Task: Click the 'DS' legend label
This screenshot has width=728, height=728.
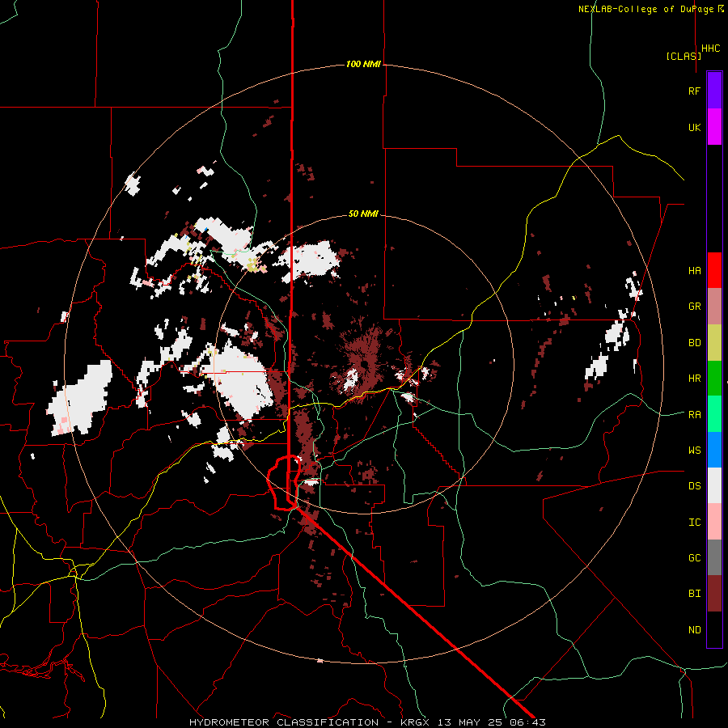Action: pos(694,486)
